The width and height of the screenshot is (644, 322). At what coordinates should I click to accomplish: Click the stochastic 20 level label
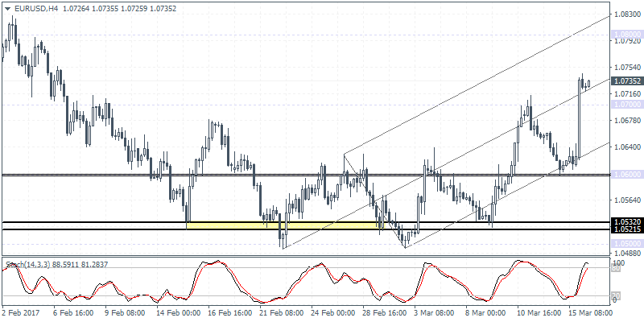click(x=616, y=295)
